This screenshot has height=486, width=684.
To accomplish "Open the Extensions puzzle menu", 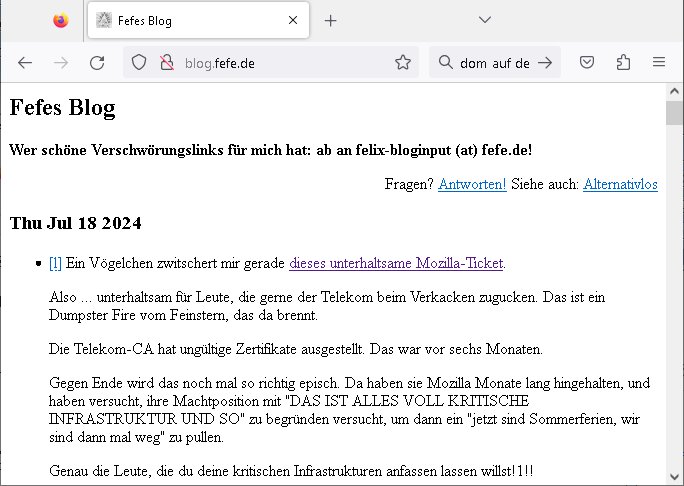I will [x=623, y=62].
